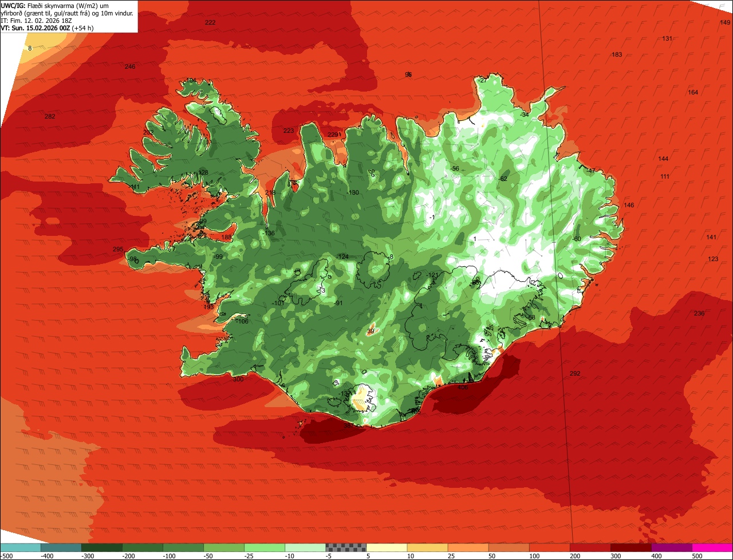Click the light teal -500 to -400 legend swatch
This screenshot has width=733, height=560.
tap(20, 547)
